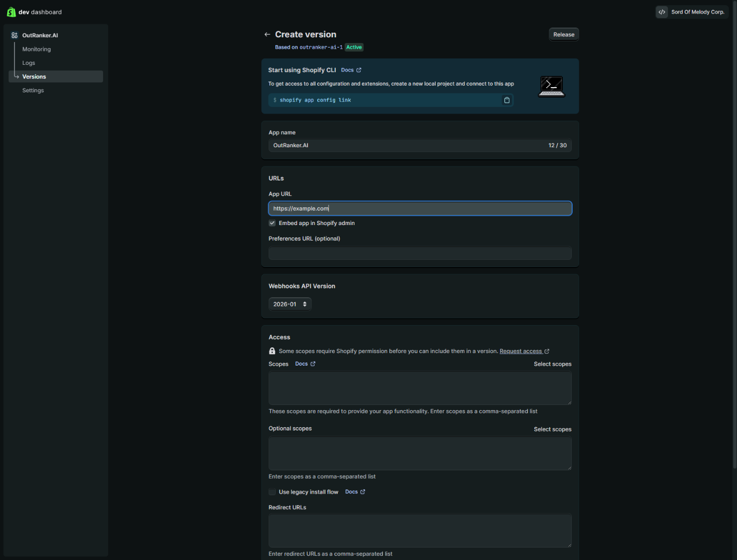737x560 pixels.
Task: Click the OutRanker.AI app grid icon
Action: pyautogui.click(x=15, y=35)
